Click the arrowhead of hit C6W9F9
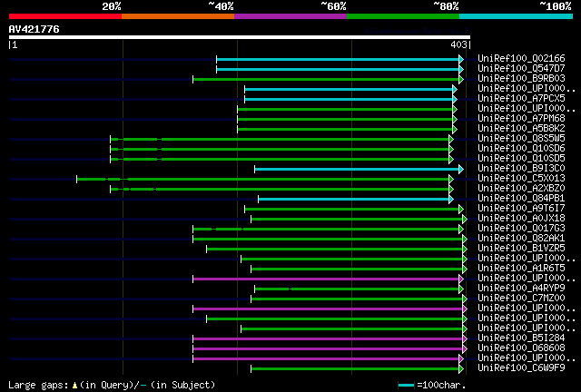Image resolution: width=581 pixels, height=392 pixels. [x=461, y=369]
